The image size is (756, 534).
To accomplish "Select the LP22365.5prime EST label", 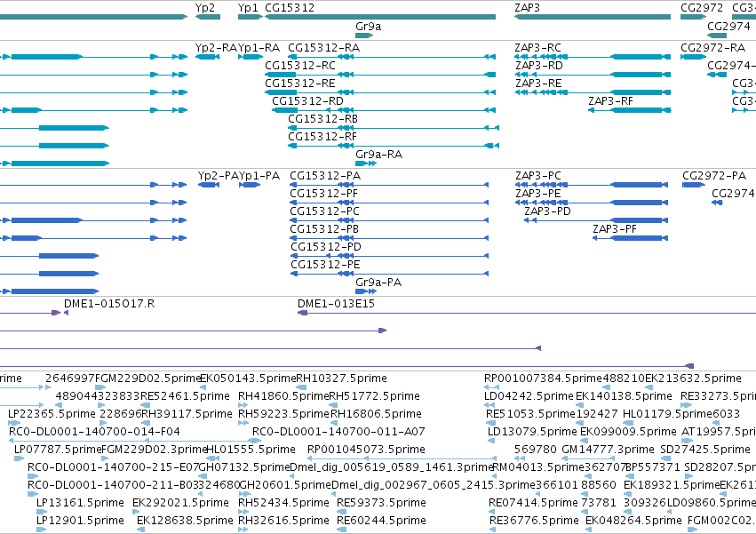I will 52,414.
